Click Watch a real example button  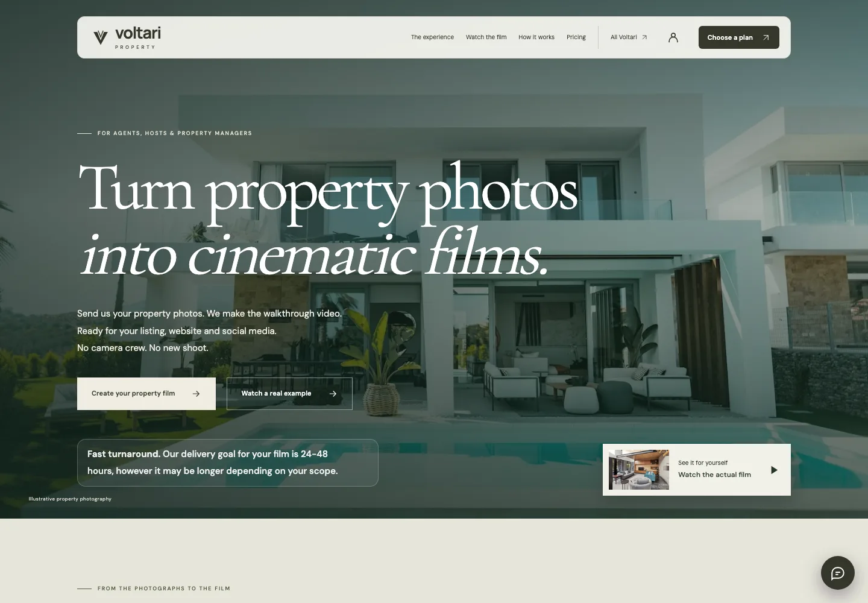tap(289, 394)
